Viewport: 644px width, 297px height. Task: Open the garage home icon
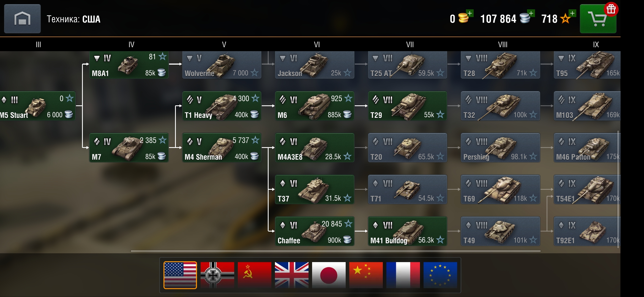[22, 19]
